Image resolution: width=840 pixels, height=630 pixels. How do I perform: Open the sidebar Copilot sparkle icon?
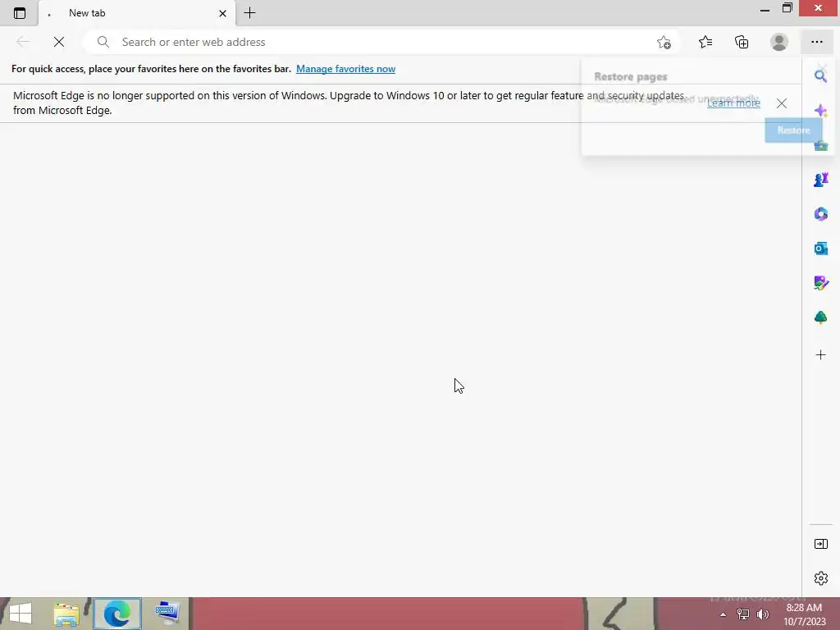pos(820,111)
